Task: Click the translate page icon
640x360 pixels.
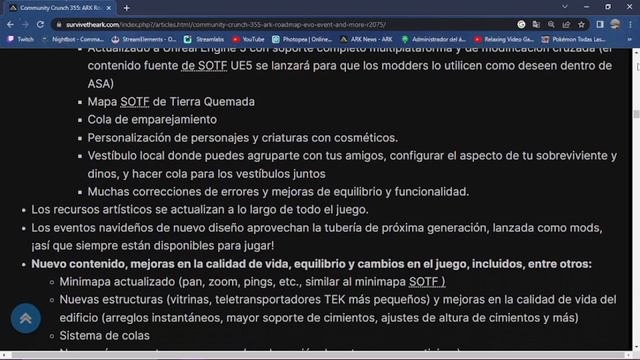Action: [x=536, y=24]
